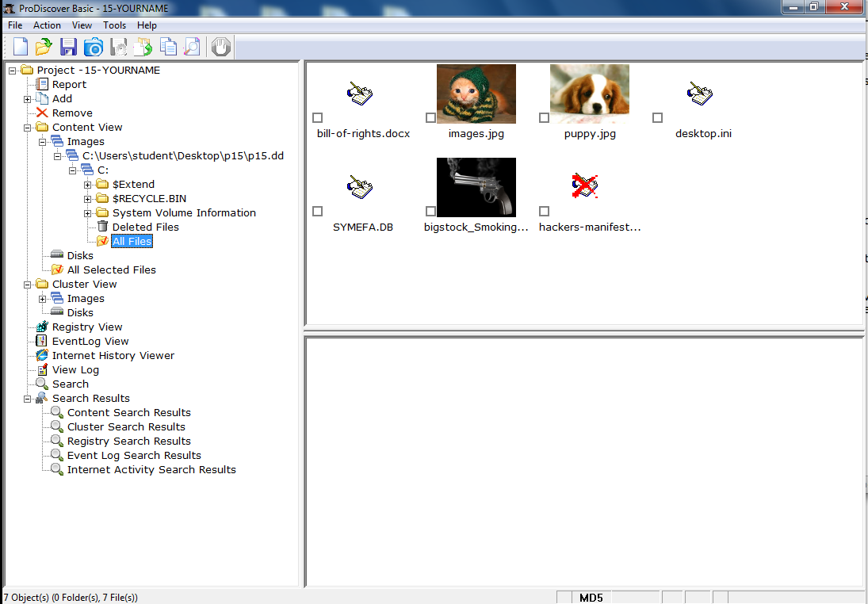Collapse the Search Results node
This screenshot has height=604, width=868.
coord(27,399)
